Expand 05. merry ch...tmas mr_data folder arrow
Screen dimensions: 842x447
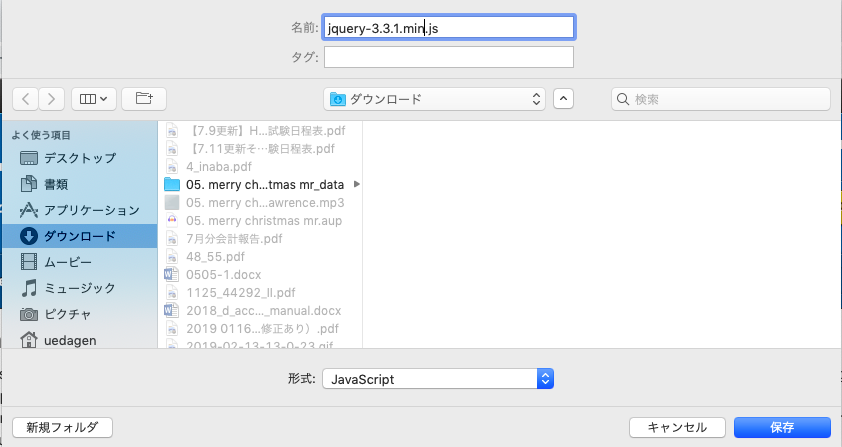[357, 184]
